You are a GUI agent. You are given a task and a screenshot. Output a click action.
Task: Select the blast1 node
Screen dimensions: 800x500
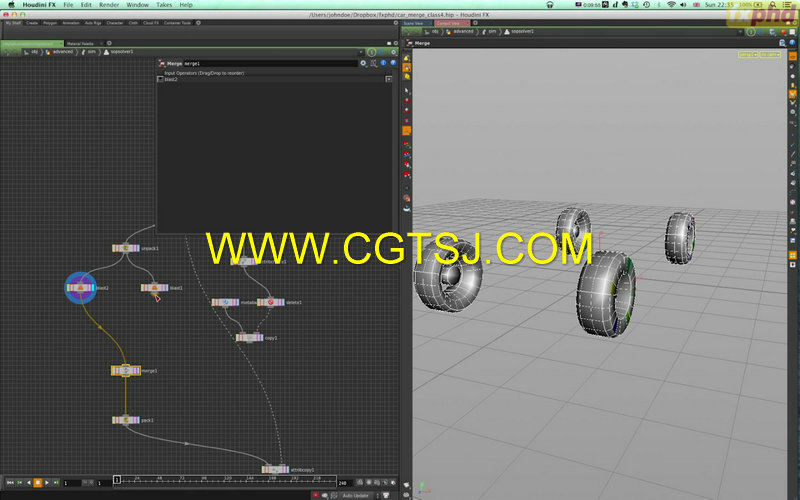point(155,288)
